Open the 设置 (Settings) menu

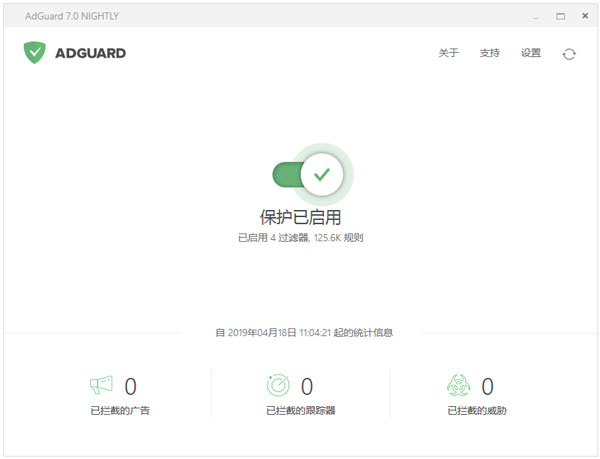pos(531,53)
